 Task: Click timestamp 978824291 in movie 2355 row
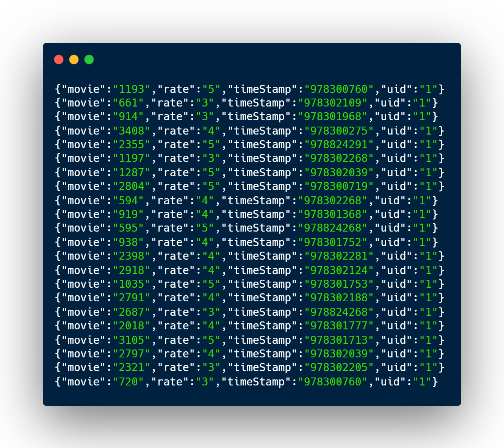pos(339,144)
